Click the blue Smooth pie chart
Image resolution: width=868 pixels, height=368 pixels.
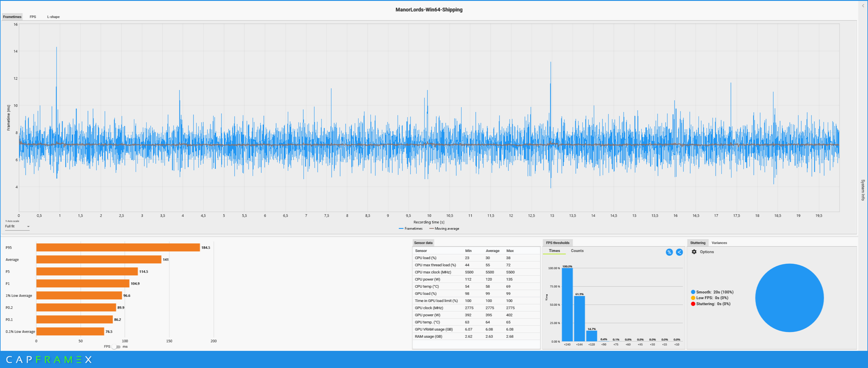(x=789, y=298)
